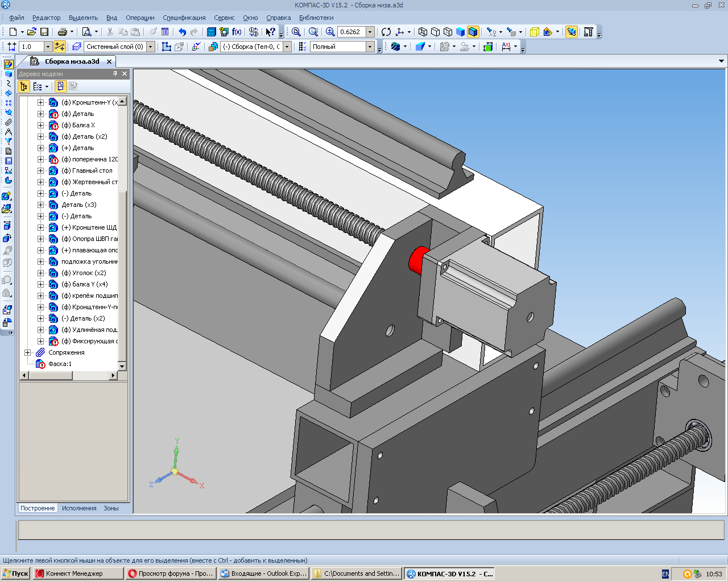
Task: Switch to Коннект Менеджер in taskbar
Action: (78, 573)
